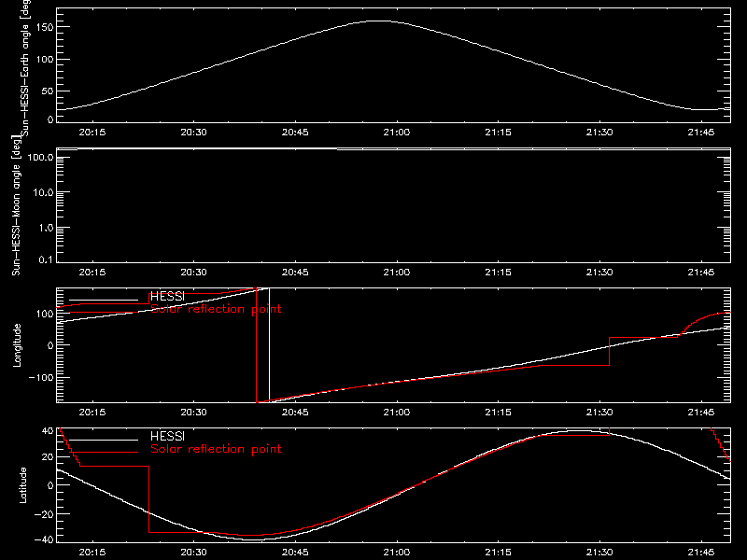
Task: Click 21:30 time label under Longitude plot
Action: point(599,413)
